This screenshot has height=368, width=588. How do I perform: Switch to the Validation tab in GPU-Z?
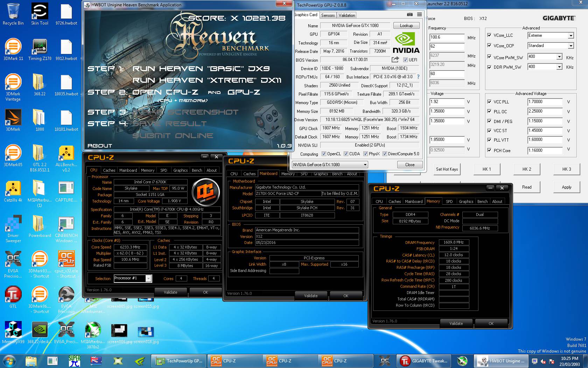tap(347, 15)
